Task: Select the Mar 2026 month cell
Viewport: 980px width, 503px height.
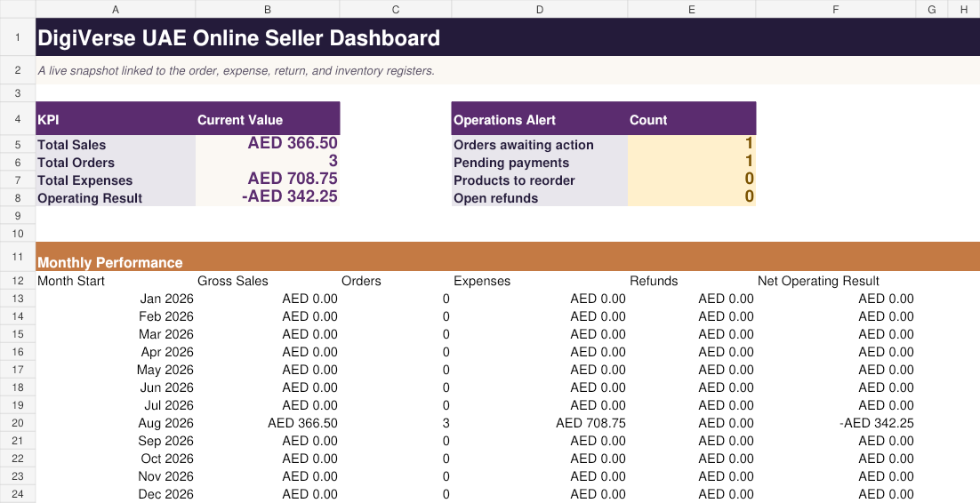Action: (x=116, y=334)
